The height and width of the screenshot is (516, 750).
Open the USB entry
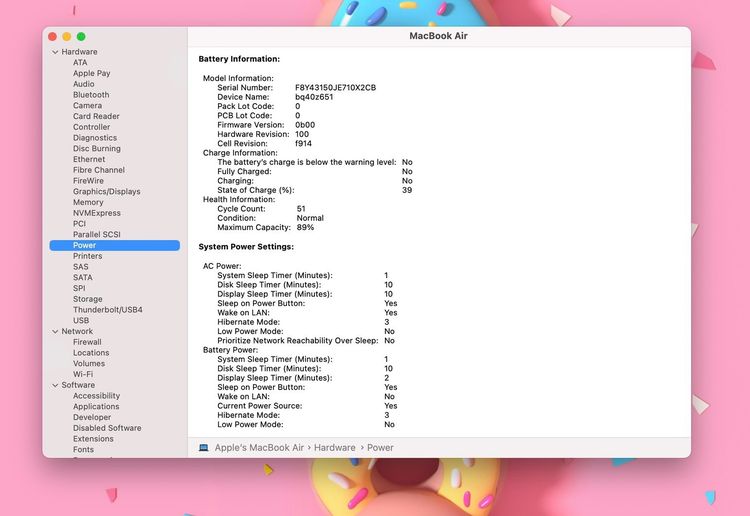point(81,321)
